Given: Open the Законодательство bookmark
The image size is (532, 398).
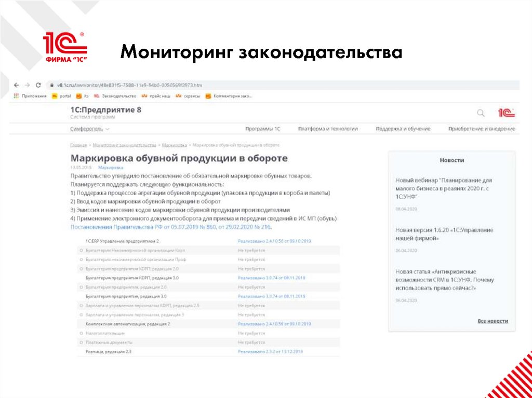Looking at the screenshot, I should point(115,96).
